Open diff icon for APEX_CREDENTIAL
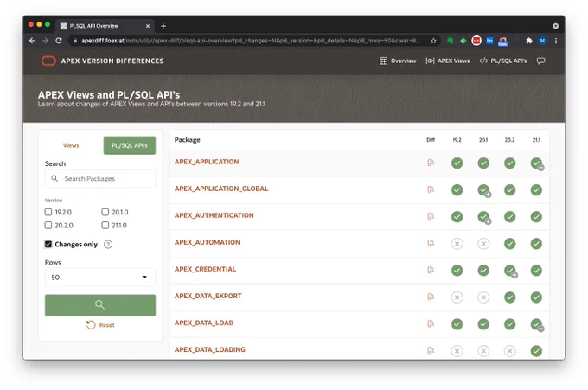The height and width of the screenshot is (390, 588). coord(431,270)
